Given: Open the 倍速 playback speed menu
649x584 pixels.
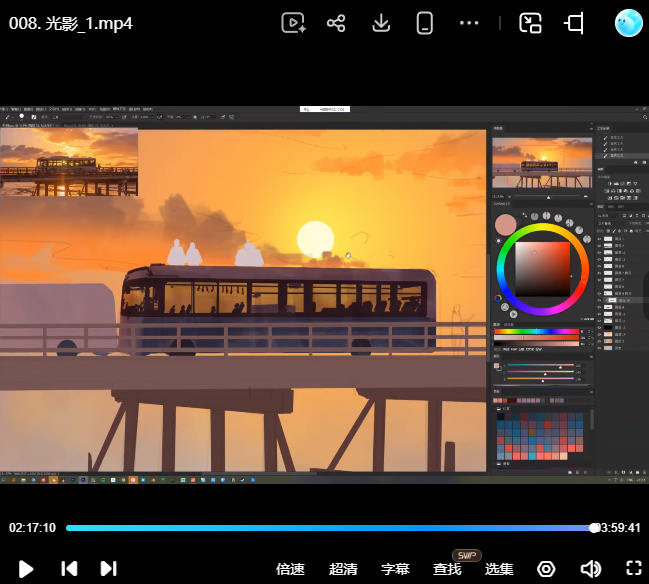Looking at the screenshot, I should pyautogui.click(x=290, y=569).
